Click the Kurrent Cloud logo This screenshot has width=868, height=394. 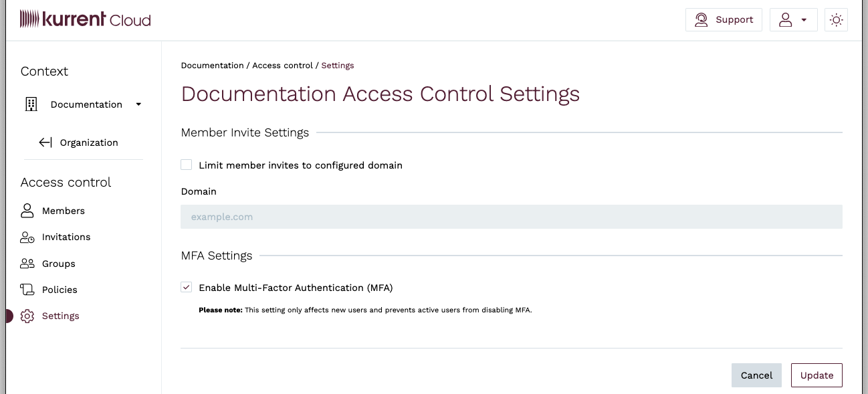tap(85, 19)
